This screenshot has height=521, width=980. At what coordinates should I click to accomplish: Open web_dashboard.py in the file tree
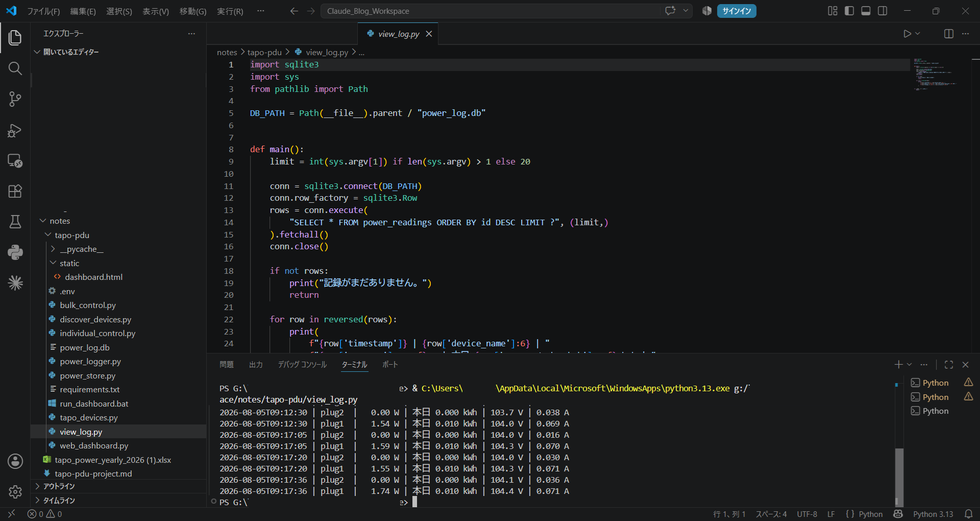click(94, 445)
